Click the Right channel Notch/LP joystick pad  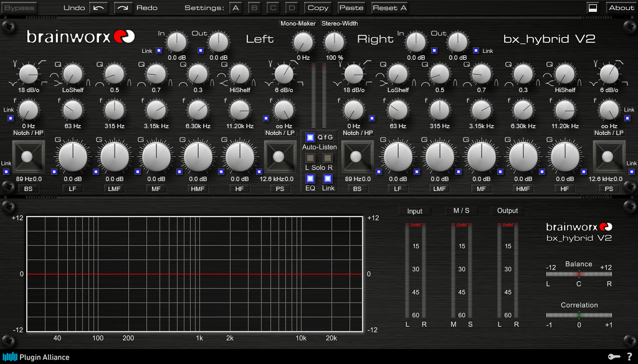[x=609, y=156]
